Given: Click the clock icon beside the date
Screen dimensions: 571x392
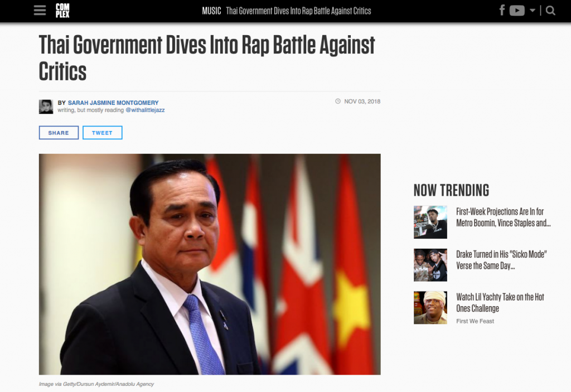Looking at the screenshot, I should [x=337, y=101].
